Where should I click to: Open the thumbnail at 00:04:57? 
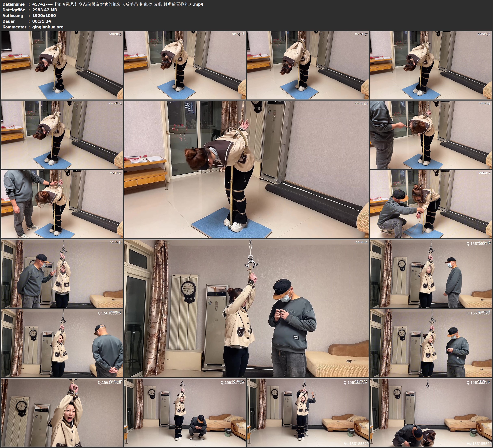tap(308, 65)
